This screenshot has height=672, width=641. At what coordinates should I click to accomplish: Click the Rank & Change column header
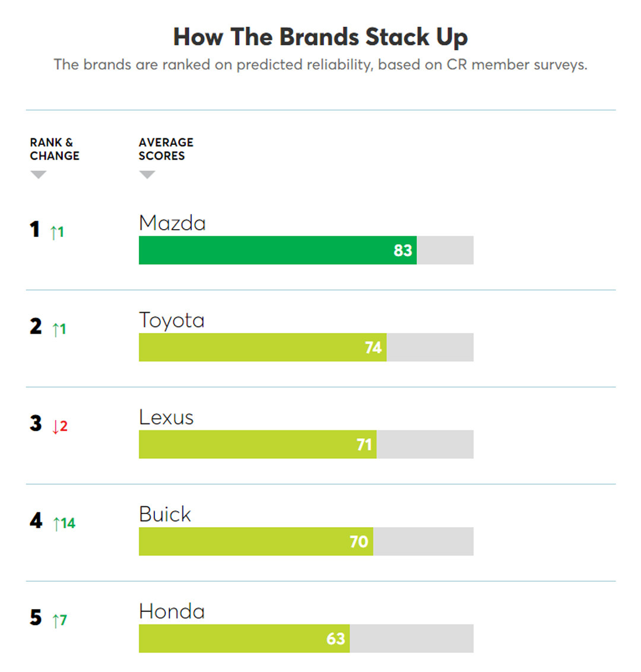pyautogui.click(x=55, y=149)
